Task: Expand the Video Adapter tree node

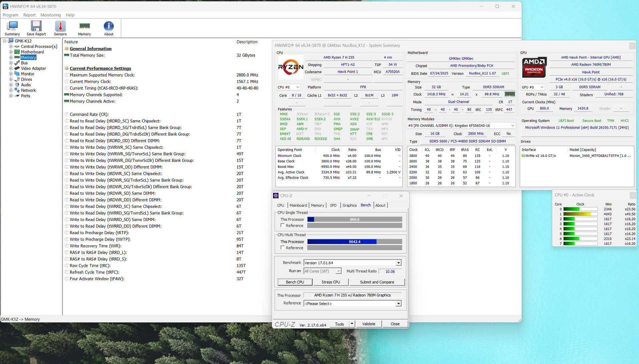Action: coord(11,68)
